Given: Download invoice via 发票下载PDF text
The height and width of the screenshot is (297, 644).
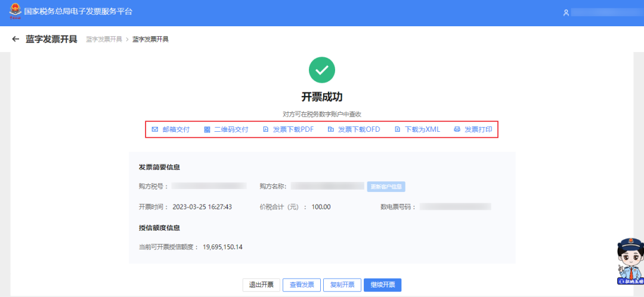Looking at the screenshot, I should [293, 129].
